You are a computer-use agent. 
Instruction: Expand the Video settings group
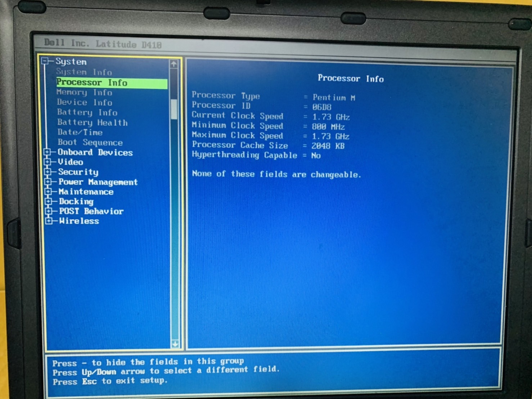tap(48, 162)
